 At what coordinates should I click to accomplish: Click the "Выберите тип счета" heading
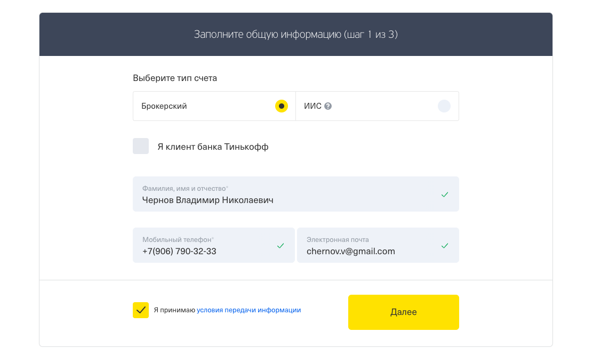coord(175,78)
